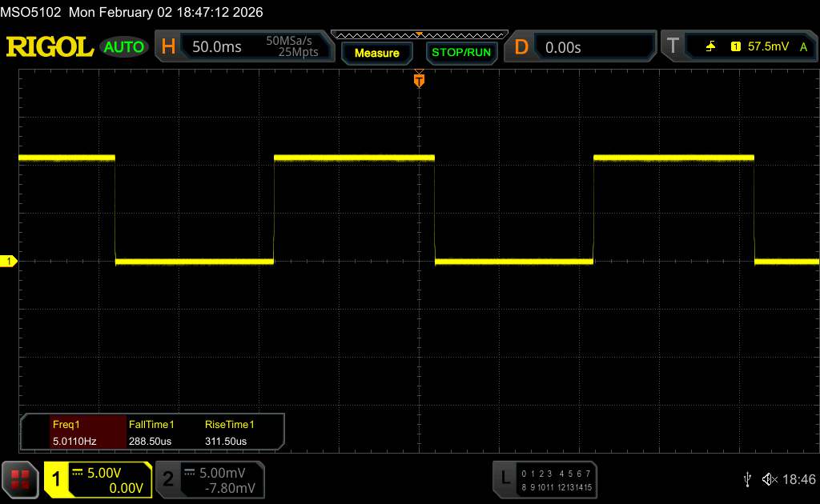This screenshot has height=504, width=820.
Task: Click the USB connection status icon
Action: click(x=747, y=479)
